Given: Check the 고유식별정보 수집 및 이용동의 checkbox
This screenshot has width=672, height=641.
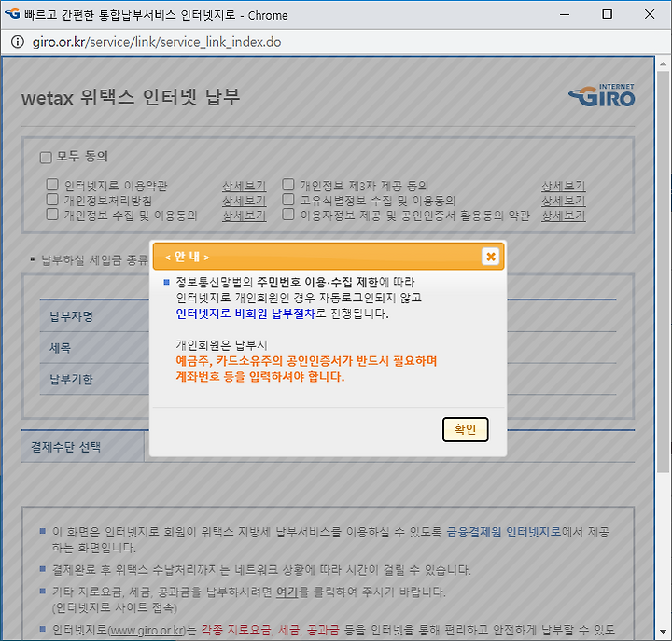Looking at the screenshot, I should (288, 200).
